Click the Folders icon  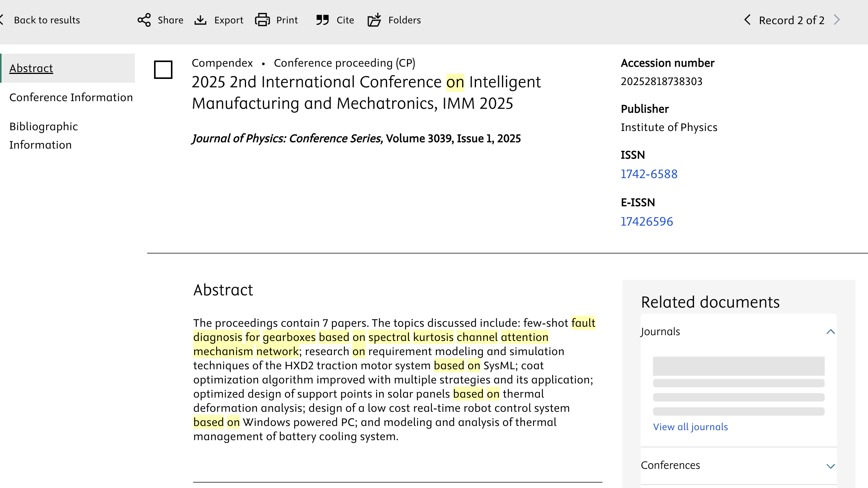point(374,20)
